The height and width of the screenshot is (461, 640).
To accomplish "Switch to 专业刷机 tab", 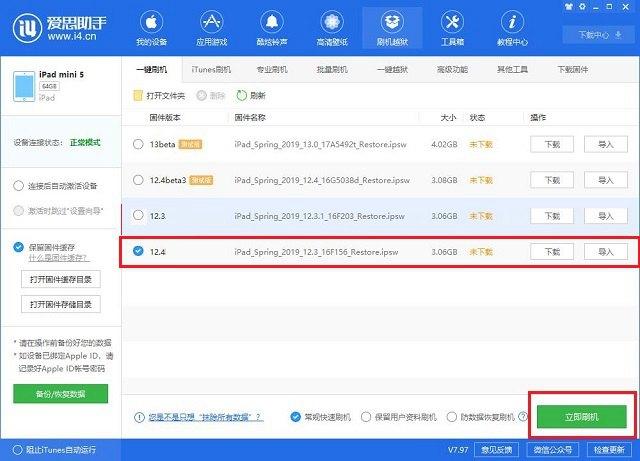I will tap(272, 70).
